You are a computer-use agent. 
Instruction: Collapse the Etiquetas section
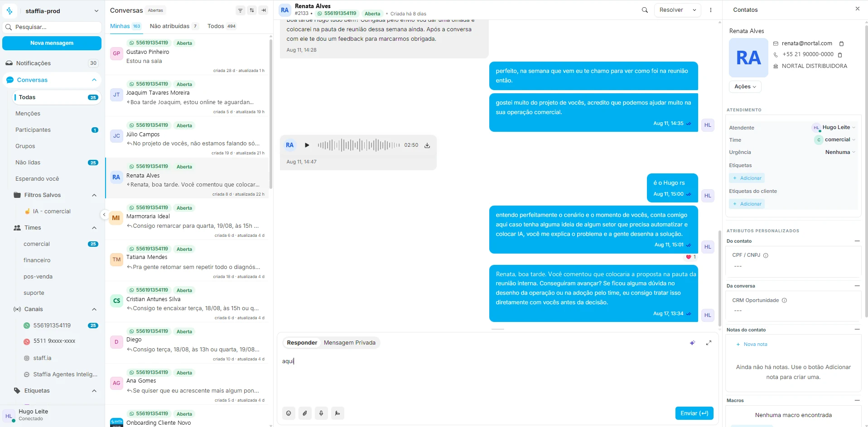(x=94, y=391)
